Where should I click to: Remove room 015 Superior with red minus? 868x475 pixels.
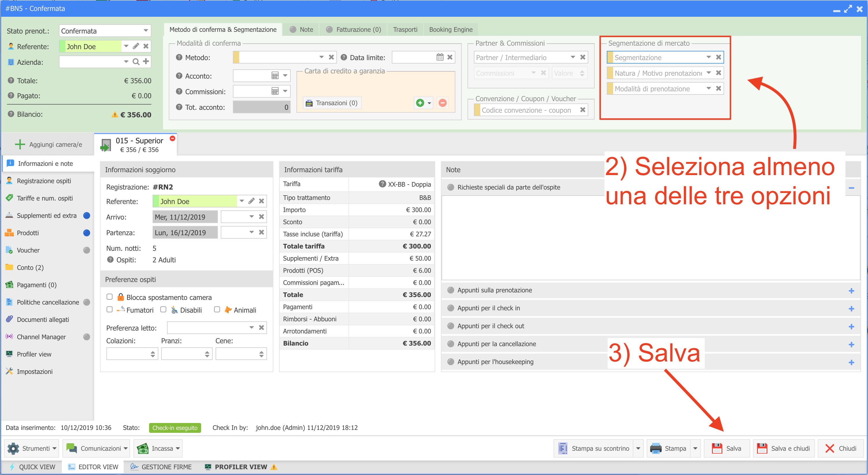[x=172, y=138]
